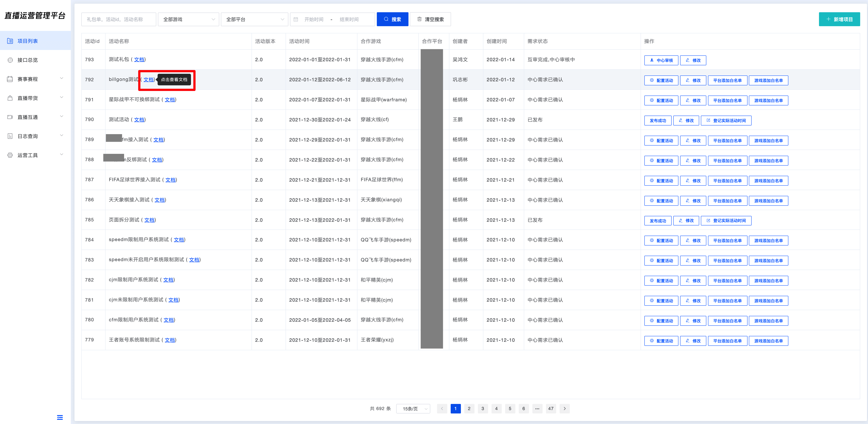Click 配置活动 for activity 779

coord(661,341)
